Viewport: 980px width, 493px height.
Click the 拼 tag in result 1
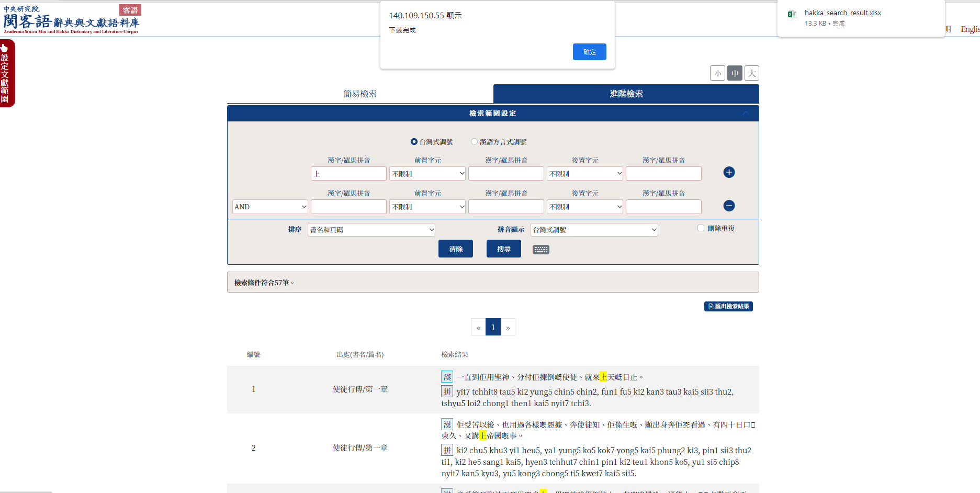pos(447,391)
